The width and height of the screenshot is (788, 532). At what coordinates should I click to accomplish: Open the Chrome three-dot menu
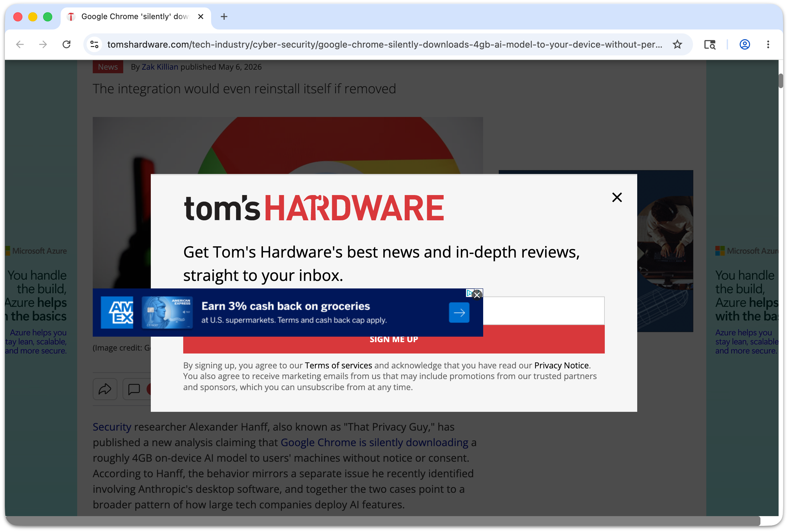click(x=768, y=44)
